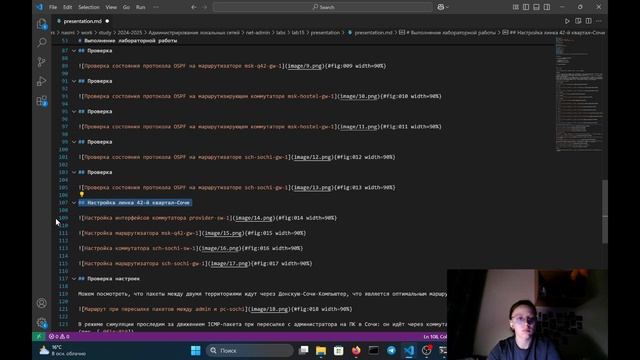Viewport: 640px width, 360px height.
Task: Go back with the left arrow
Action: [193, 7]
